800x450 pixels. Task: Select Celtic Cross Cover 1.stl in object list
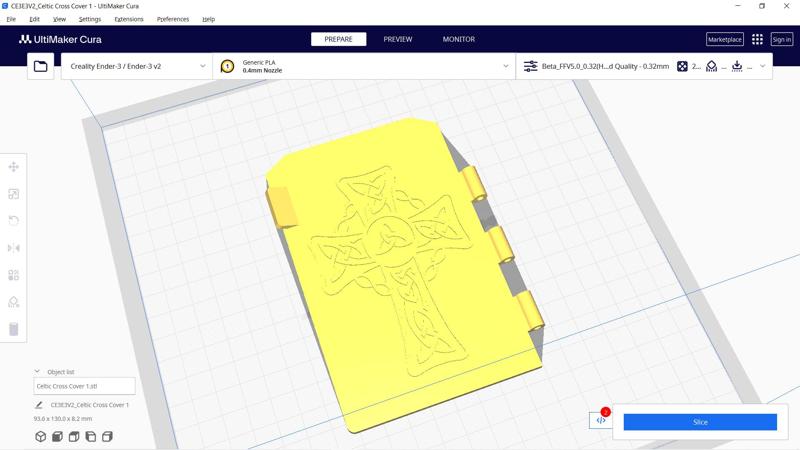85,386
